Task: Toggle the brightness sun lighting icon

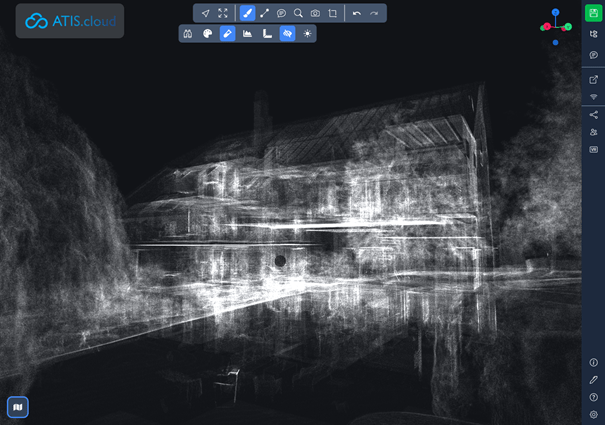Action: click(x=307, y=33)
